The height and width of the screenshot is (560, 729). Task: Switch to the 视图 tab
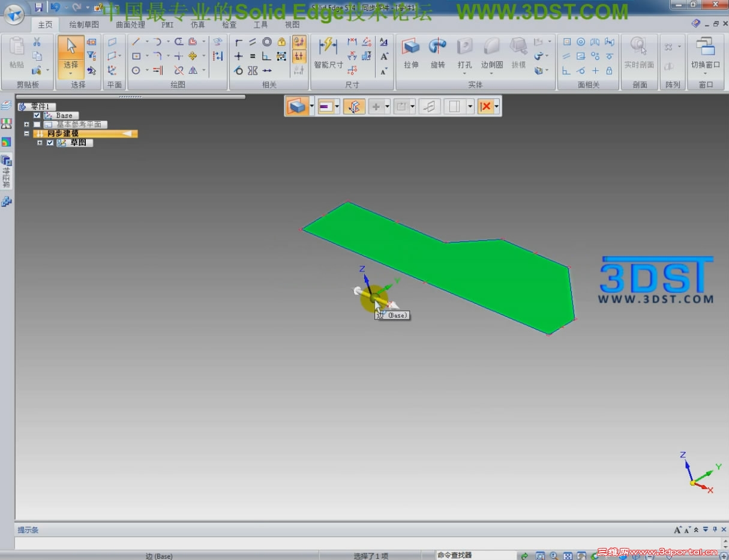(292, 25)
